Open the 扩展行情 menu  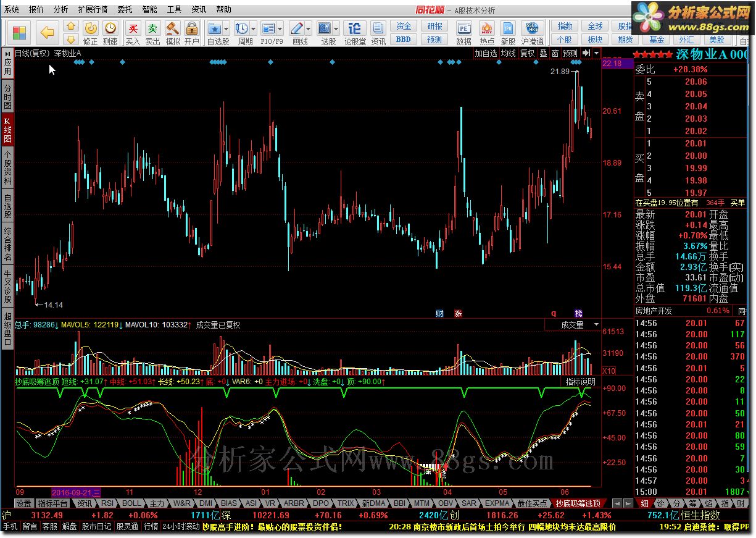point(93,9)
